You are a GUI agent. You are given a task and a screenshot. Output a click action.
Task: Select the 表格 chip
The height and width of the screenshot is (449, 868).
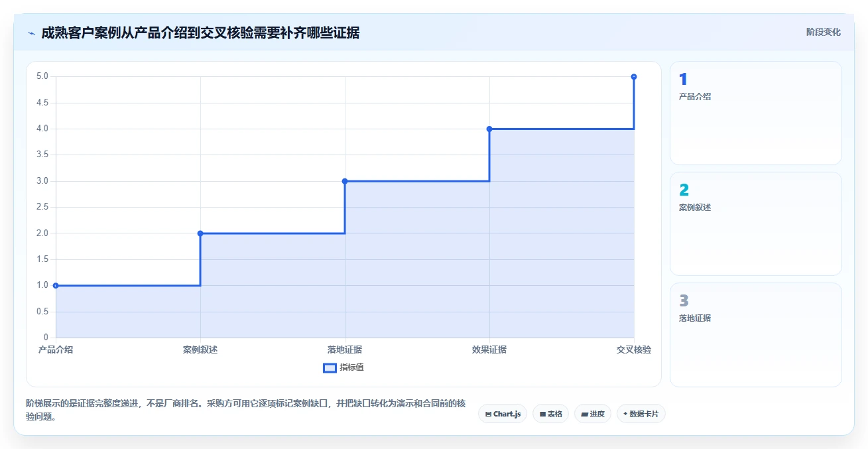(550, 414)
